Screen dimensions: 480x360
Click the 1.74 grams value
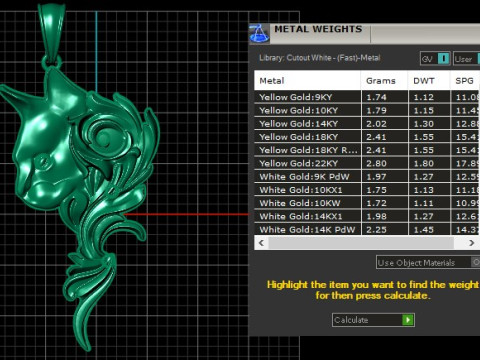coord(376,97)
